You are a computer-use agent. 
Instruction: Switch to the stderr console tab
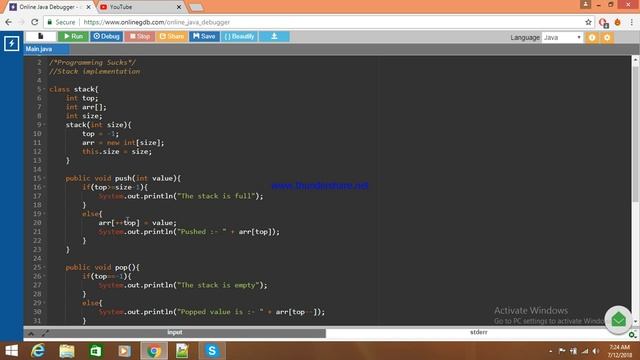478,333
